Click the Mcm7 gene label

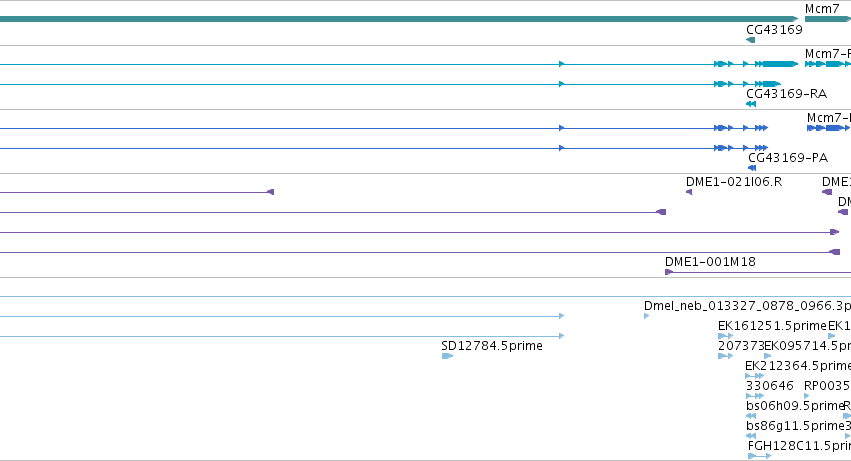point(822,9)
